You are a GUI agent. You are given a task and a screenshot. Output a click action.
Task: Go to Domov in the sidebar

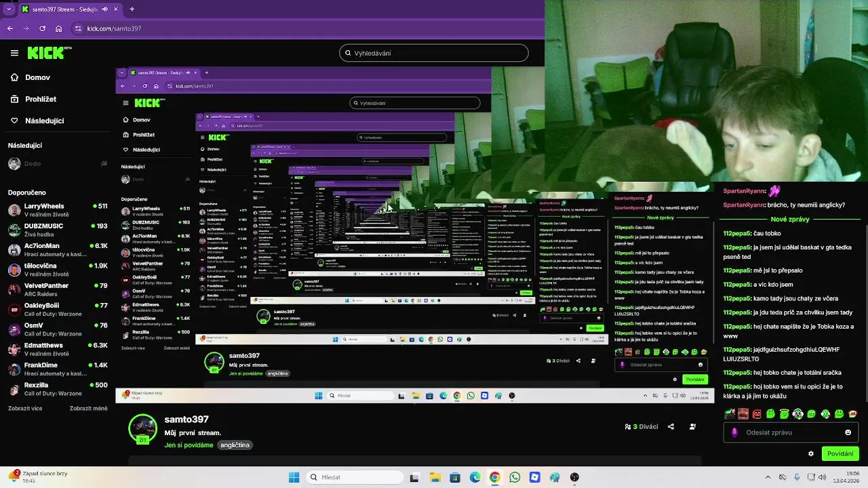click(x=31, y=77)
